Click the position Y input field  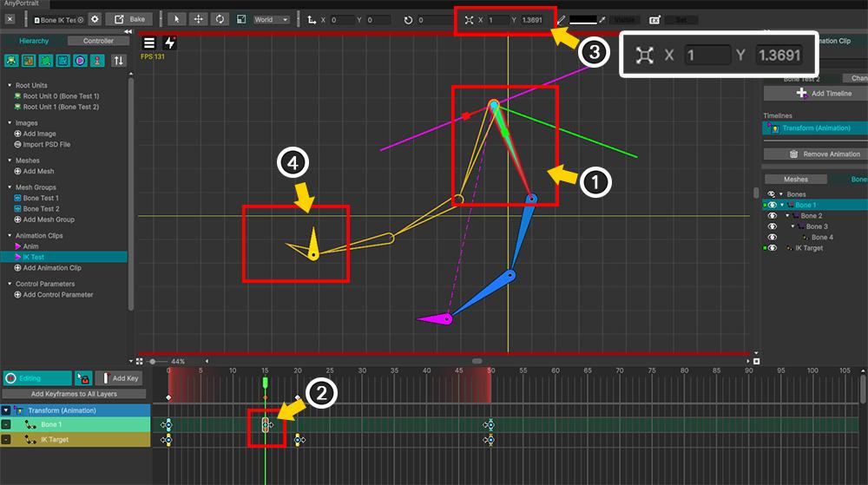coord(378,20)
